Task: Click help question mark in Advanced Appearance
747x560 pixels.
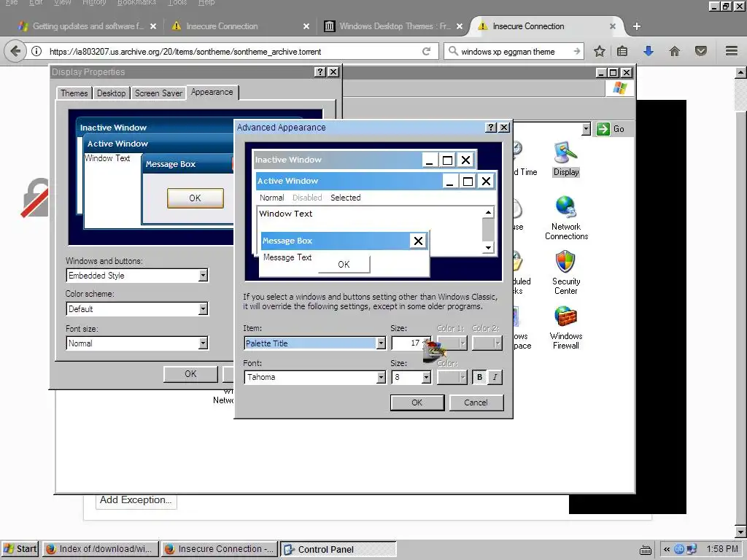Action: [x=491, y=127]
